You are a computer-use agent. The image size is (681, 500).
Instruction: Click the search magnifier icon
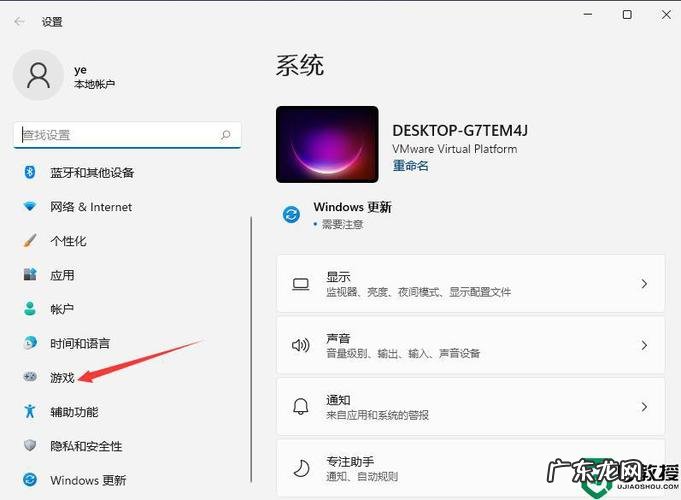(x=226, y=135)
